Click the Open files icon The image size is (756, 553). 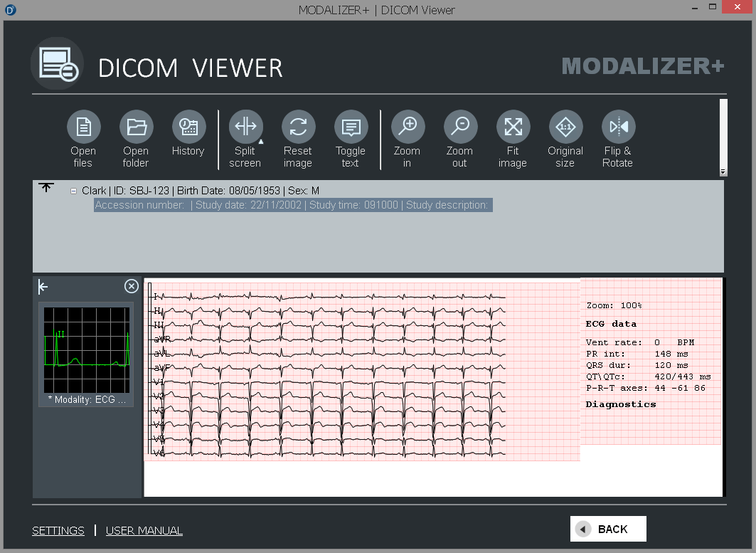(83, 127)
